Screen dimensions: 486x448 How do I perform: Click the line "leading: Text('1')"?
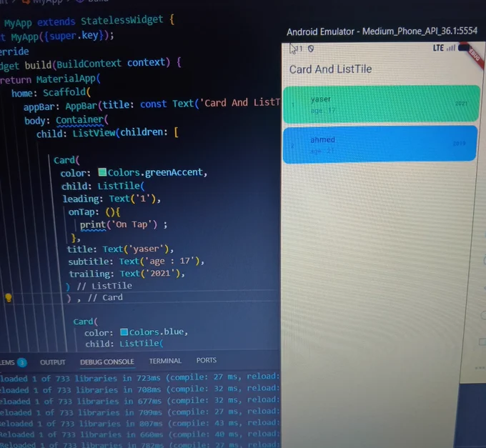[111, 199]
